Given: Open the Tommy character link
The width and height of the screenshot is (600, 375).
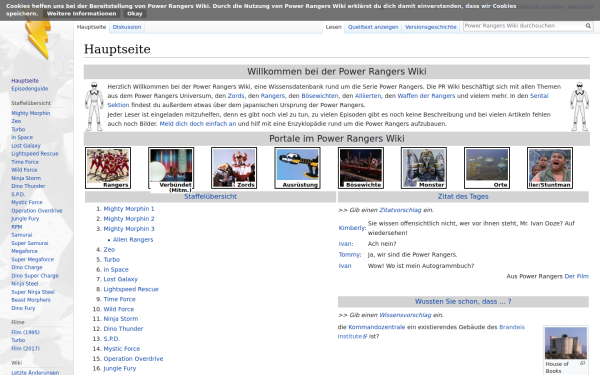Looking at the screenshot, I should pos(350,255).
